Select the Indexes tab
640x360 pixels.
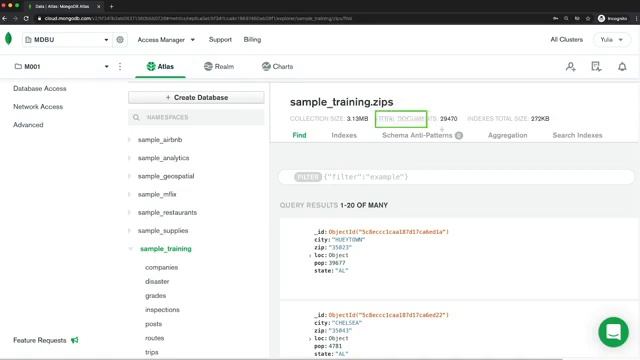tap(344, 135)
